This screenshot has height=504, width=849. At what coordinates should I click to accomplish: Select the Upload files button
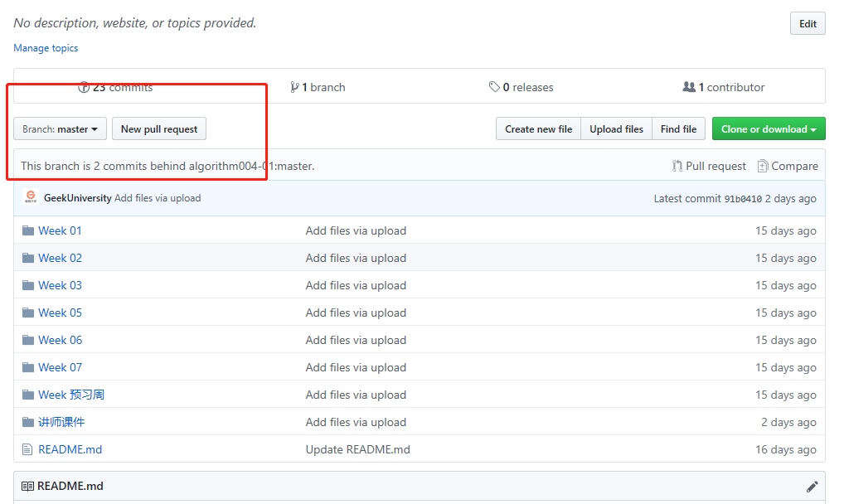coord(616,129)
